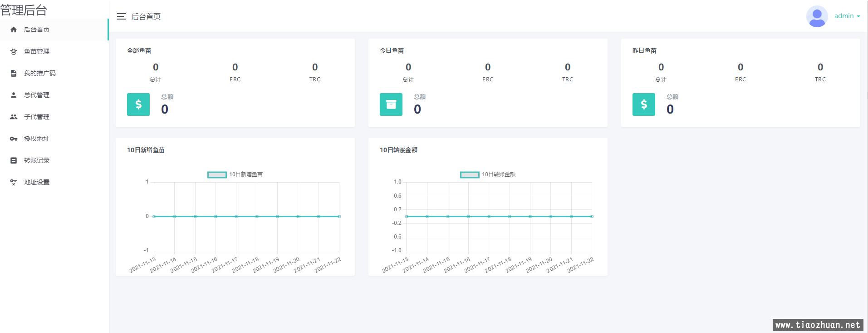Image resolution: width=868 pixels, height=333 pixels.
Task: Click the document icon beside 我的推广码
Action: coord(14,73)
